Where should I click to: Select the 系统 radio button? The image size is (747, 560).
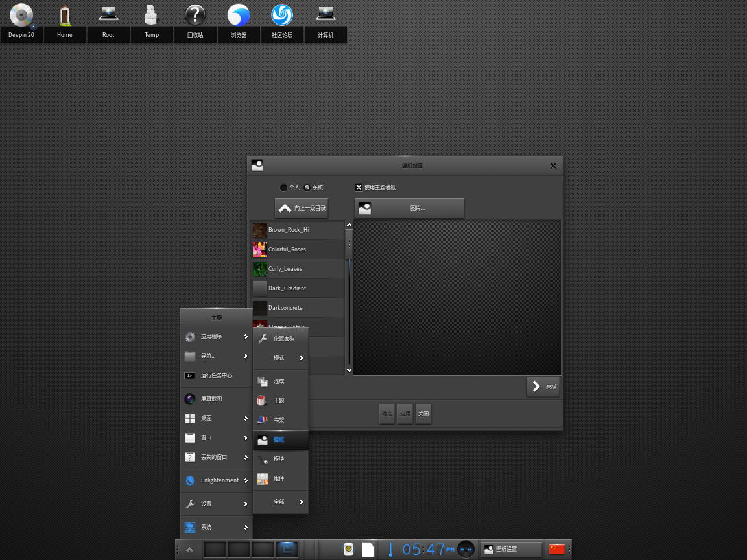pos(307,187)
